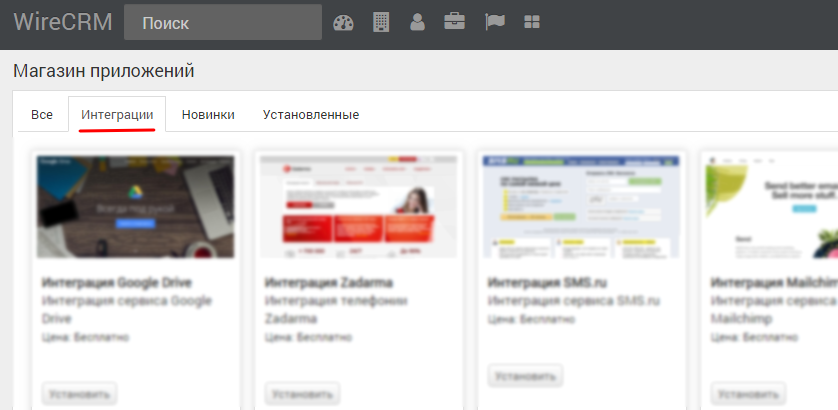Open the Zadarma preview thumbnail
The width and height of the screenshot is (838, 410).
[x=358, y=207]
